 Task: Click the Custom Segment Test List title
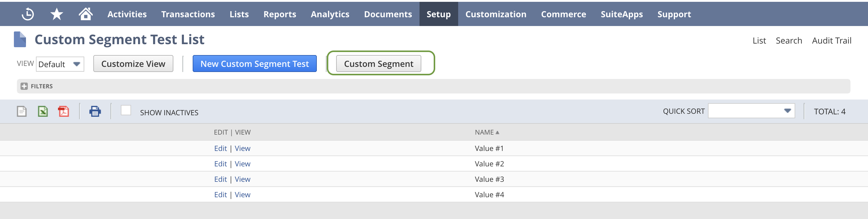click(x=119, y=40)
